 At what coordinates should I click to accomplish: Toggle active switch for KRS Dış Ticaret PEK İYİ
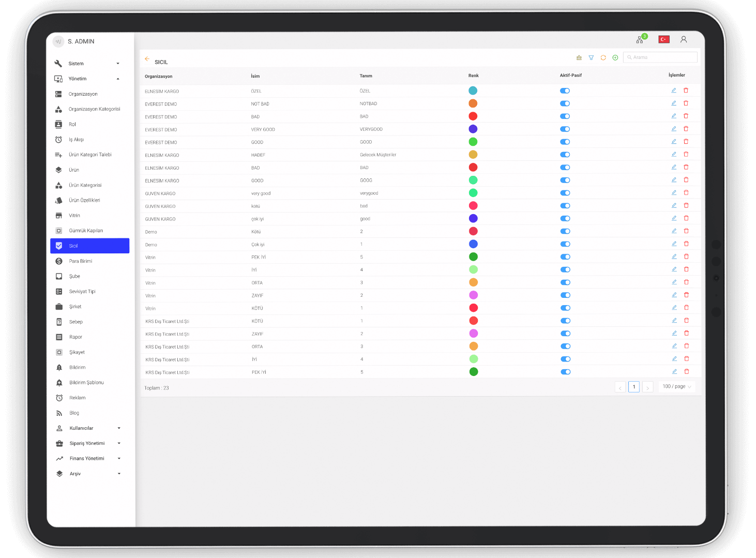pos(566,372)
